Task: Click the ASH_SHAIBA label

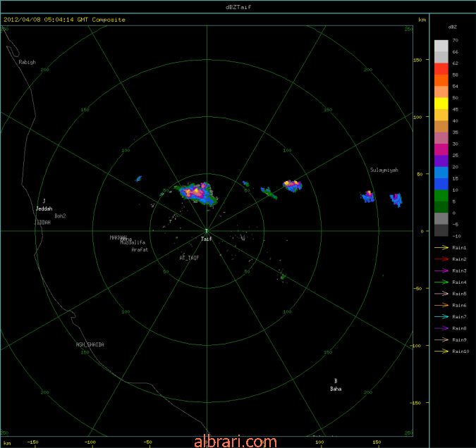Action: 90,344
